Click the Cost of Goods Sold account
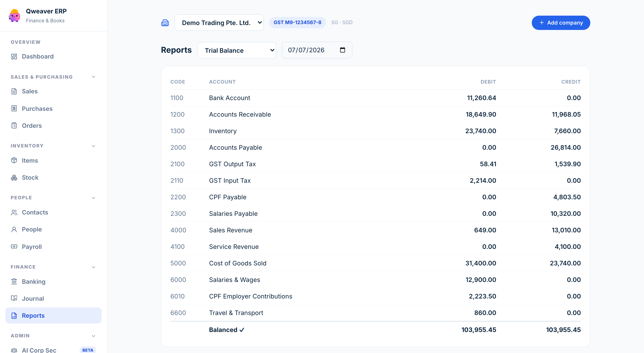 [237, 263]
